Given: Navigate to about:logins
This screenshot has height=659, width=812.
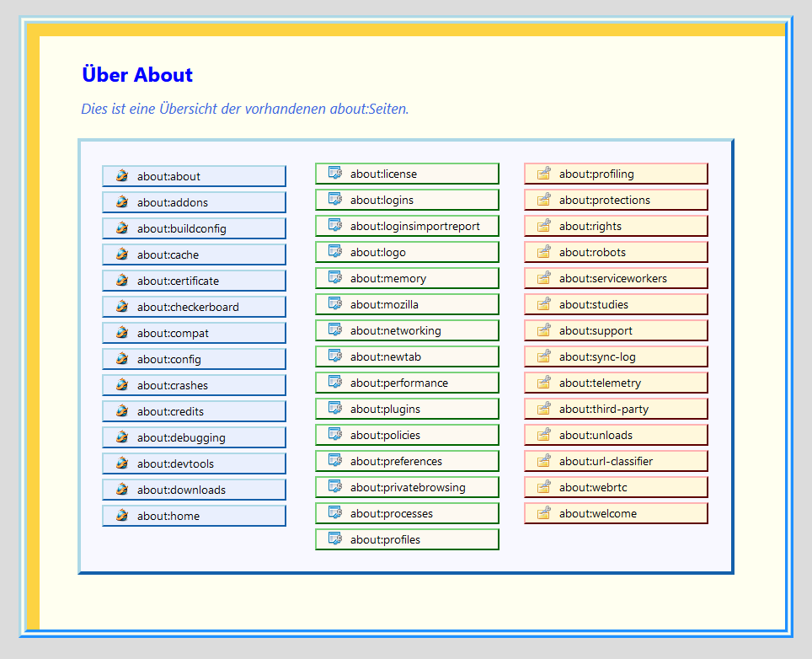Looking at the screenshot, I should [382, 200].
